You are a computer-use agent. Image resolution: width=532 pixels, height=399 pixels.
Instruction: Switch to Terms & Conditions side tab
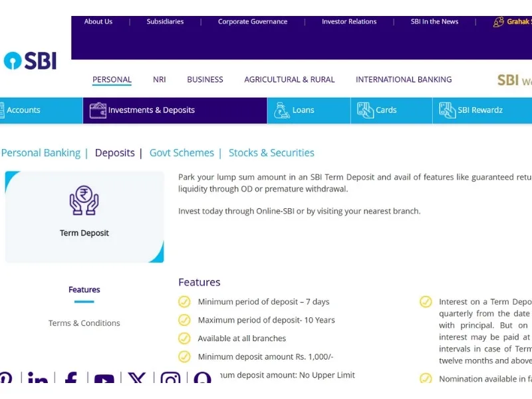[84, 323]
